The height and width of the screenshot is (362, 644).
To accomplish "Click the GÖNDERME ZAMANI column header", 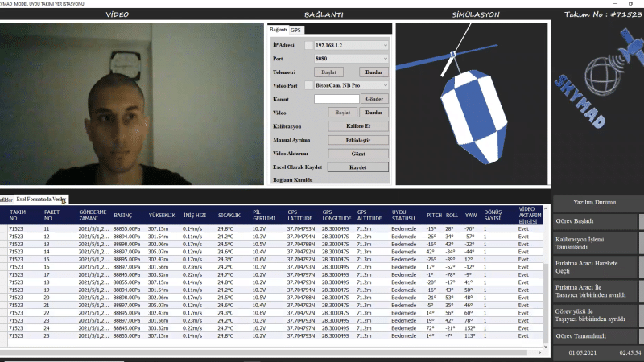I will pos(93,215).
